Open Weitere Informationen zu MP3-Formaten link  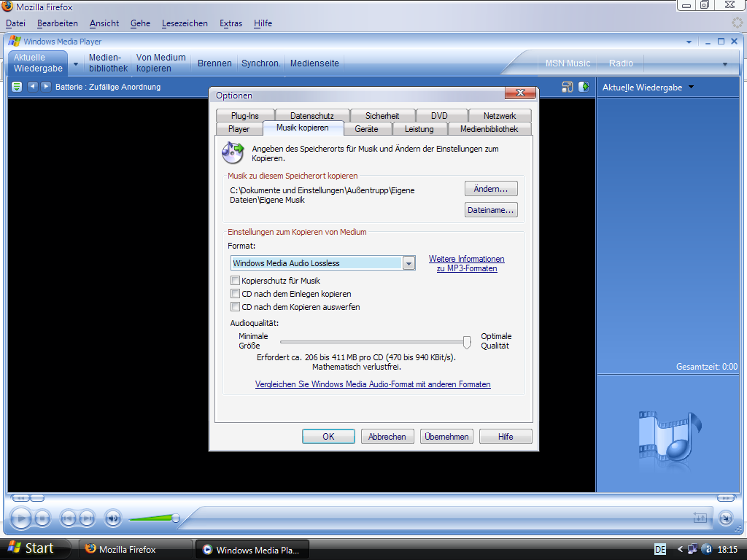pos(466,263)
